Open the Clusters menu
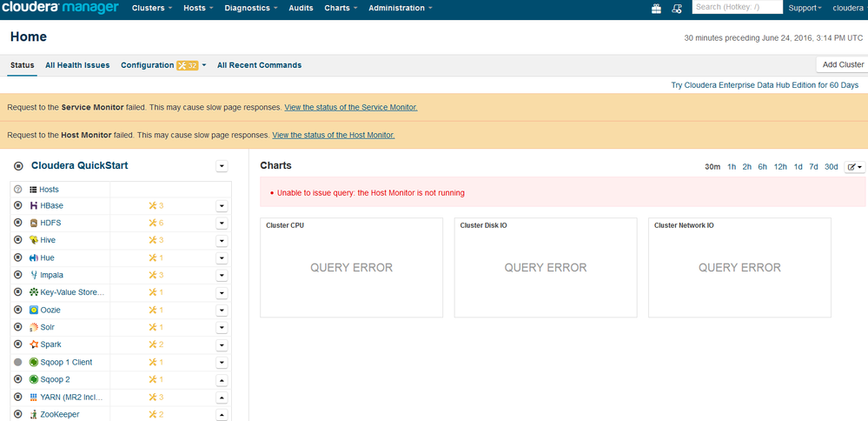This screenshot has width=868, height=421. tap(152, 9)
